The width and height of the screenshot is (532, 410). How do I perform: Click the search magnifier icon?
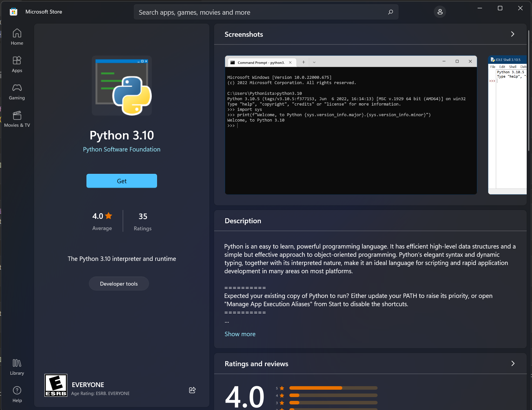[390, 12]
